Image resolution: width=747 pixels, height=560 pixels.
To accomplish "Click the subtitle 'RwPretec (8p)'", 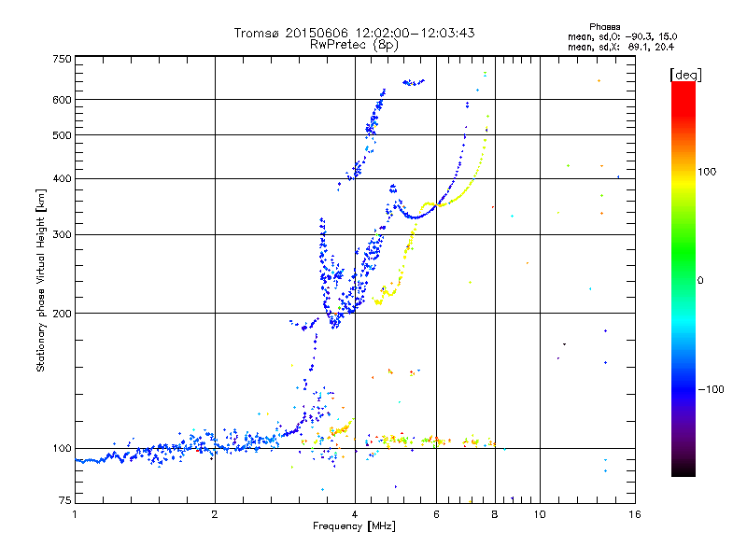I will pyautogui.click(x=354, y=45).
